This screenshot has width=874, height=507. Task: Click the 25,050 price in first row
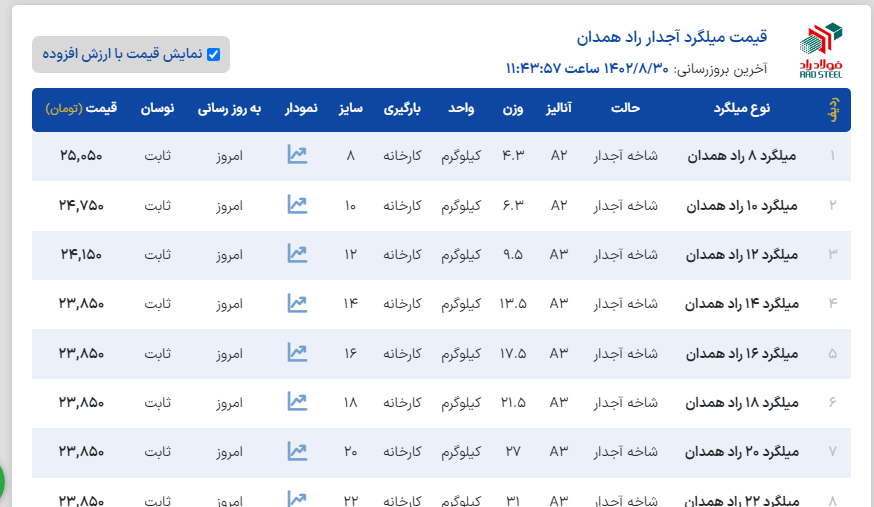tap(81, 156)
